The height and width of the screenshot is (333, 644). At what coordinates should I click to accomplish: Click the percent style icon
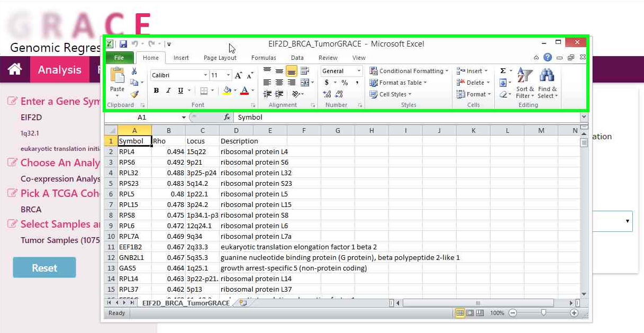[344, 83]
